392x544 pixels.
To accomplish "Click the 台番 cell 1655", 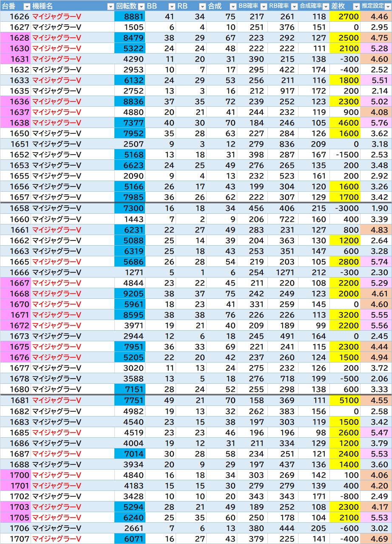I will pos(15,176).
